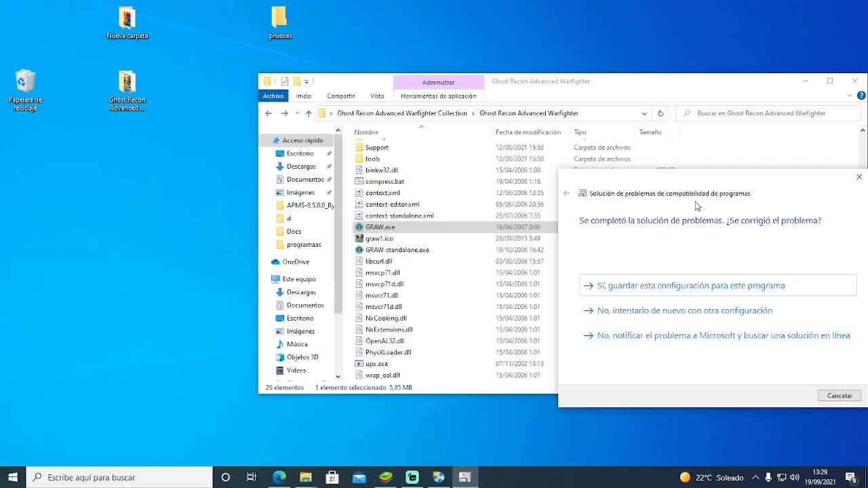
Task: Click back arrow in troubleshooter dialog
Action: [x=566, y=193]
